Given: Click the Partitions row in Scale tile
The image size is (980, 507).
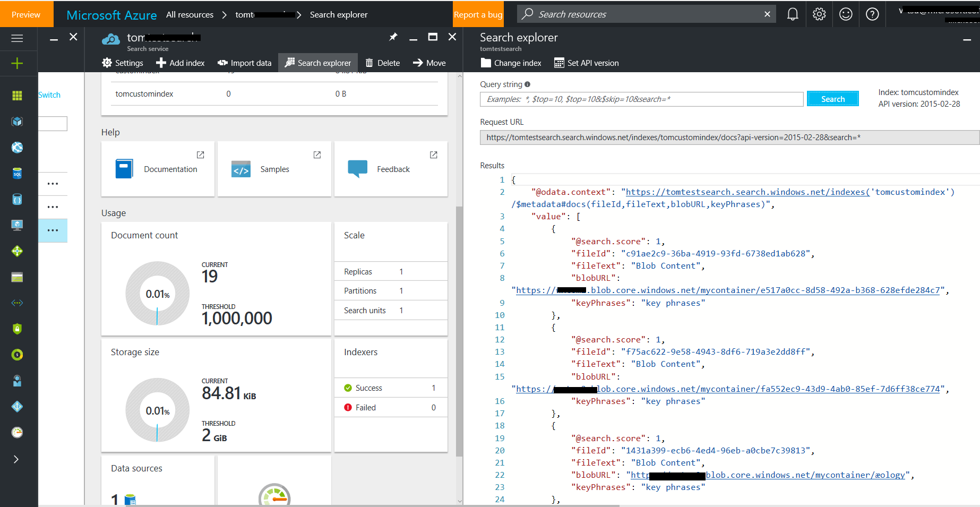Looking at the screenshot, I should (x=391, y=291).
